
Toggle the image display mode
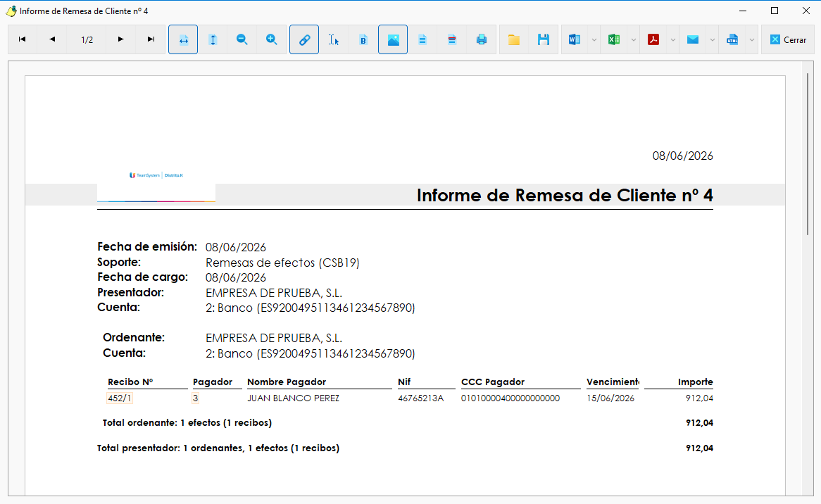click(393, 39)
